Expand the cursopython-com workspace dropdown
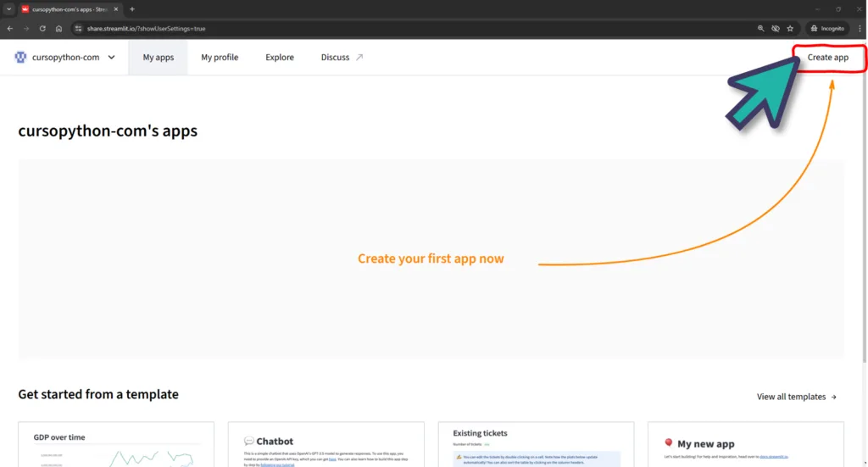 (x=111, y=57)
